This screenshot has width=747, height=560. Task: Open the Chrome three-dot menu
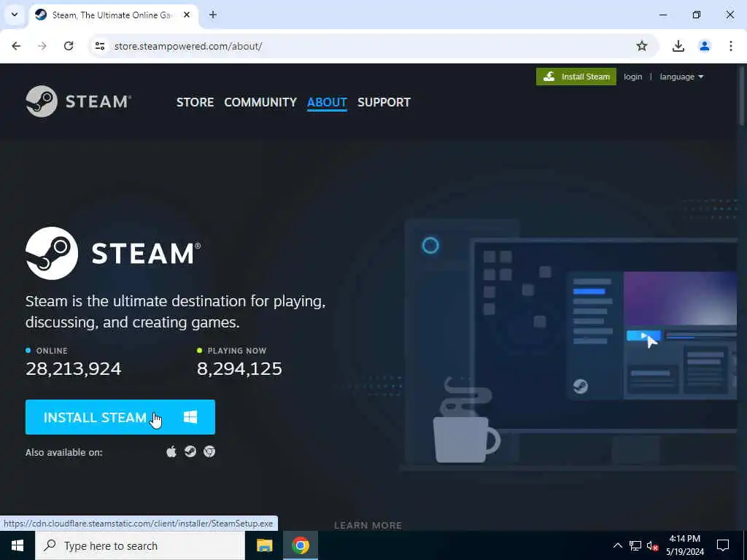[730, 46]
